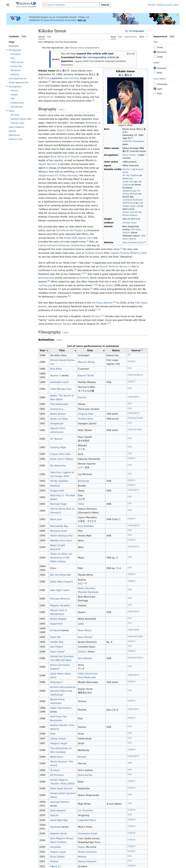186x868 pixels.
Task: Open the main menu hamburger icon
Action: 8,5
